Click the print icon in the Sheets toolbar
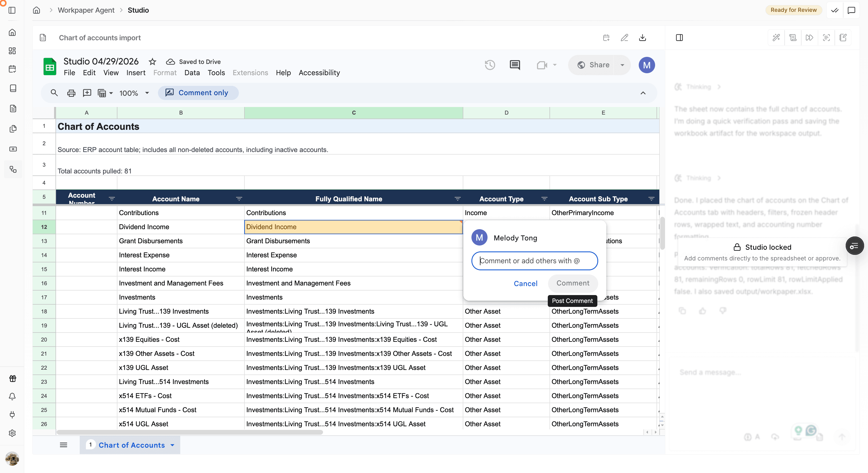The image size is (868, 473). [x=71, y=93]
